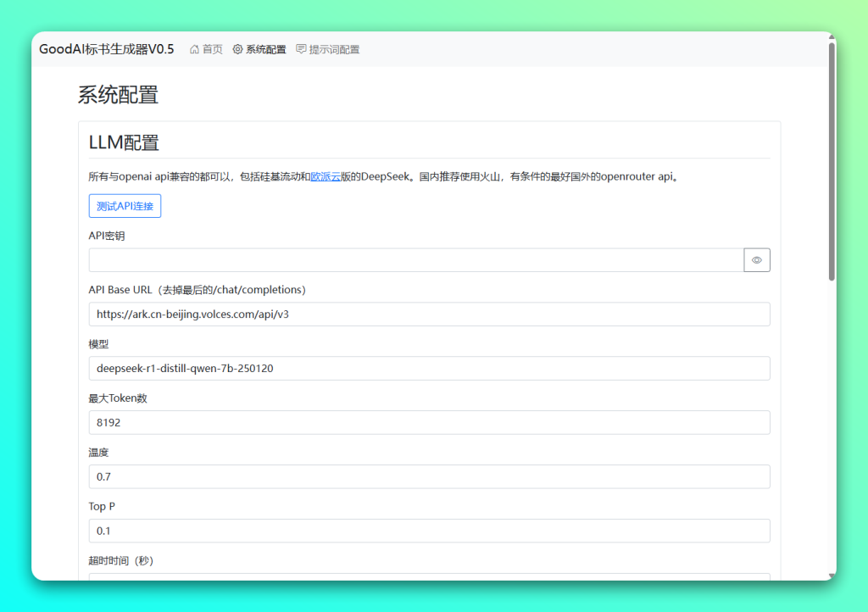Select the API Base URL field
The image size is (868, 612).
tap(430, 314)
